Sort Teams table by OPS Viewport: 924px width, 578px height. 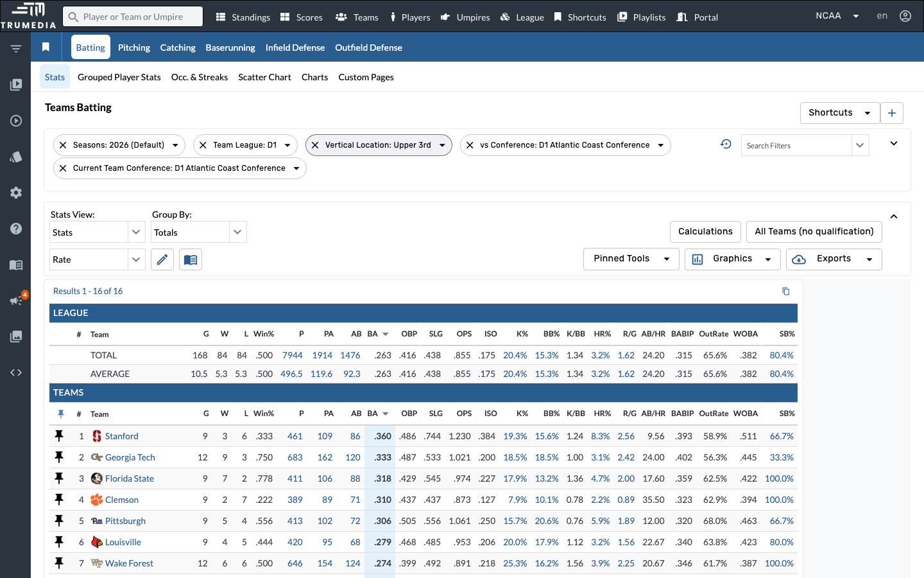click(464, 414)
